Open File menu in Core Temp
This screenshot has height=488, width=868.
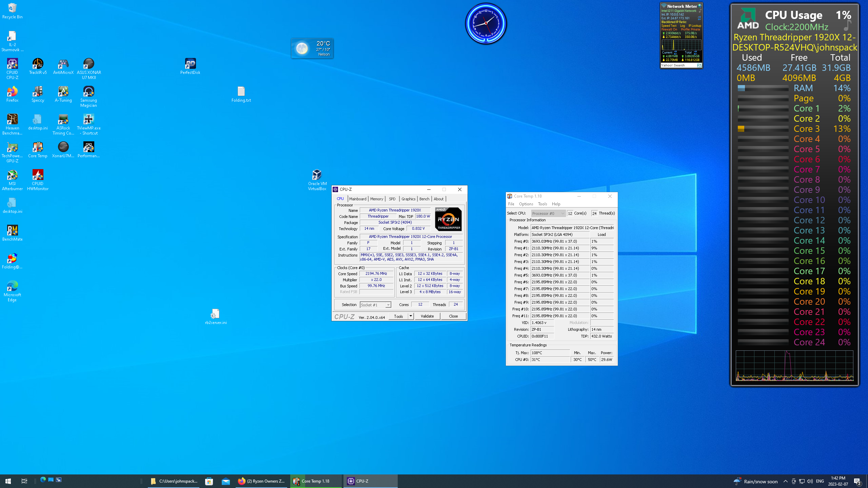coord(511,204)
